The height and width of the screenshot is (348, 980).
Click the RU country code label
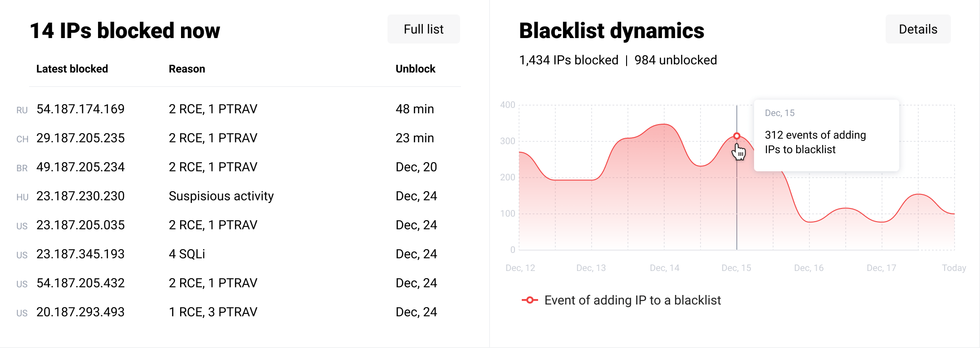[x=22, y=110]
